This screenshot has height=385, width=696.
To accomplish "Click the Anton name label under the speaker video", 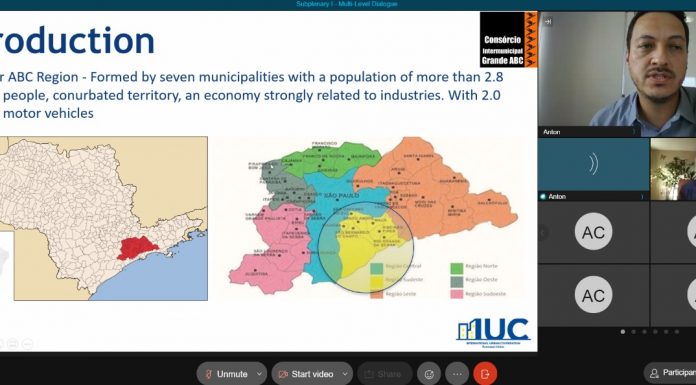I will pyautogui.click(x=551, y=132).
